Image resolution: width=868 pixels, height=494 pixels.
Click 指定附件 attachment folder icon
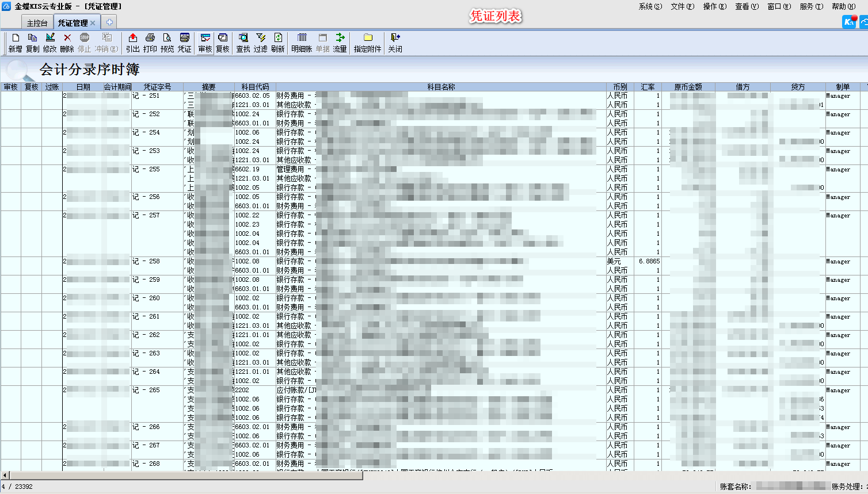(368, 42)
